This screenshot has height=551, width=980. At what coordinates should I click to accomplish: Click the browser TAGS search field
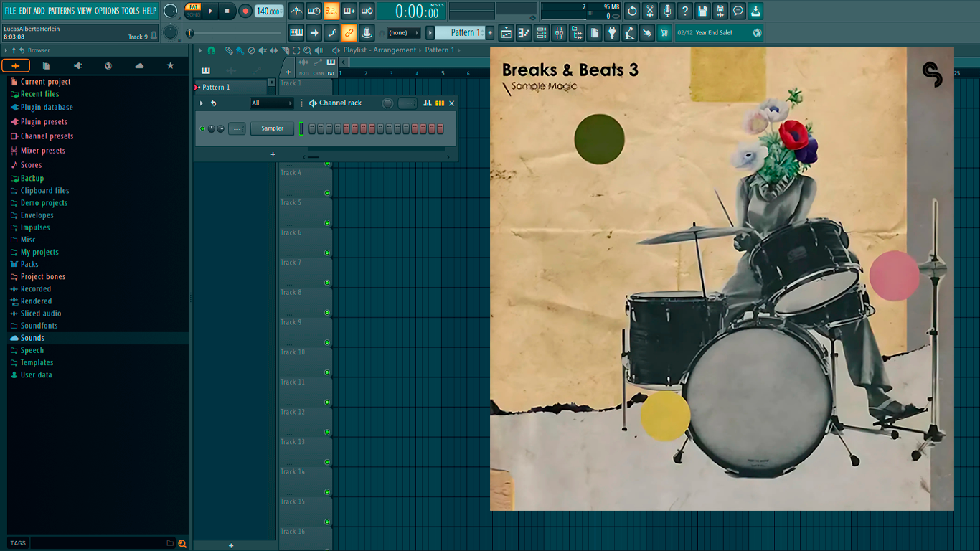click(x=102, y=543)
